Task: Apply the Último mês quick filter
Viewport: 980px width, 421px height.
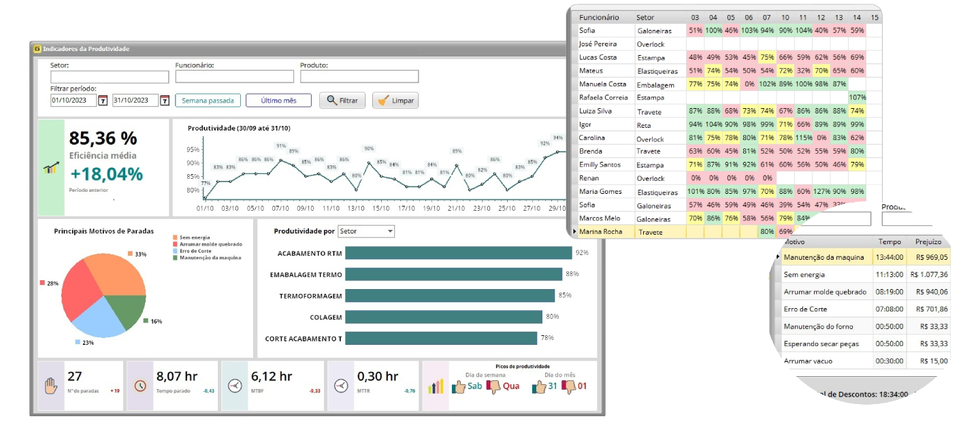Action: click(x=278, y=101)
